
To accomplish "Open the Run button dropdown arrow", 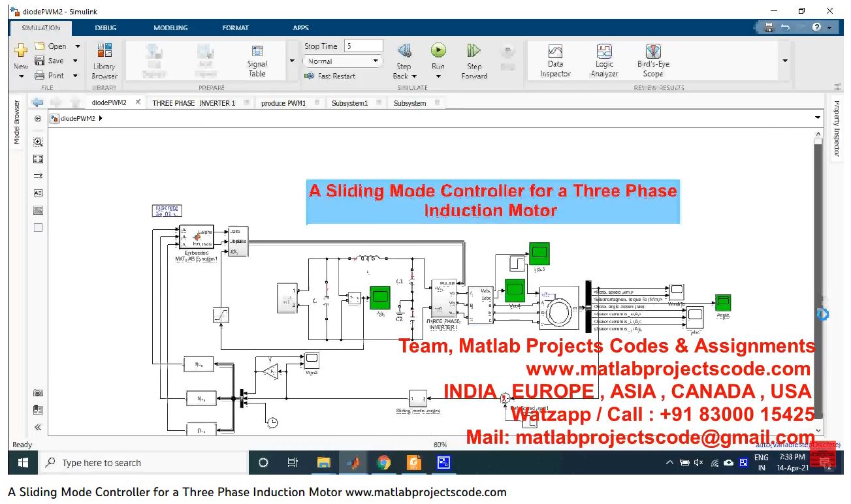I will tap(438, 76).
